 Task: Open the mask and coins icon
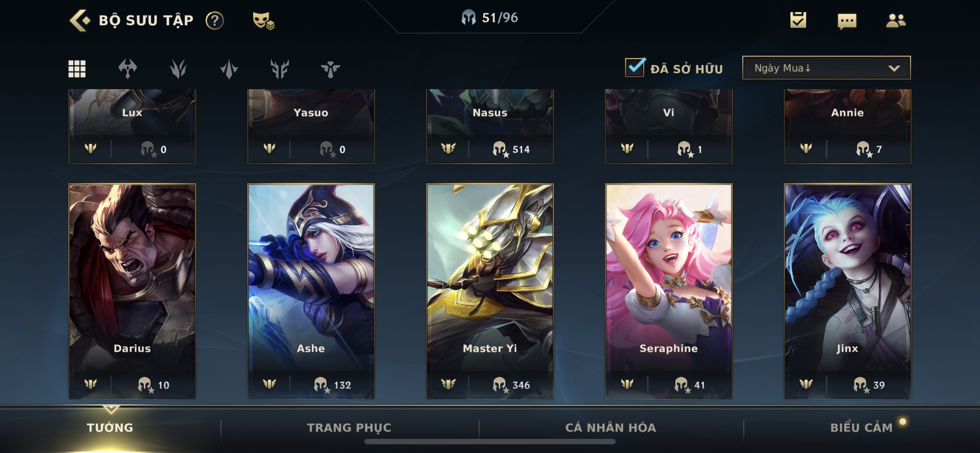point(263,21)
